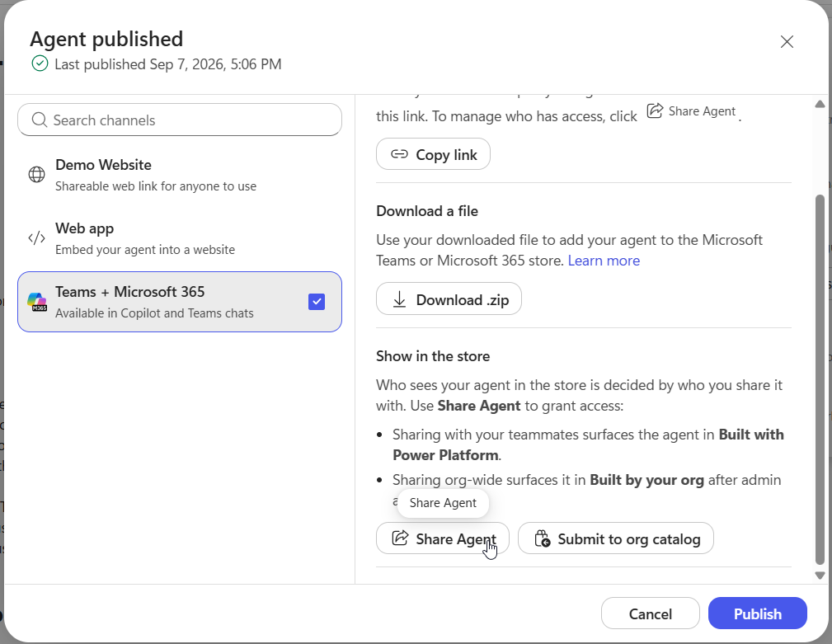Click the scrollbar down arrow
This screenshot has height=644, width=832.
coord(820,576)
